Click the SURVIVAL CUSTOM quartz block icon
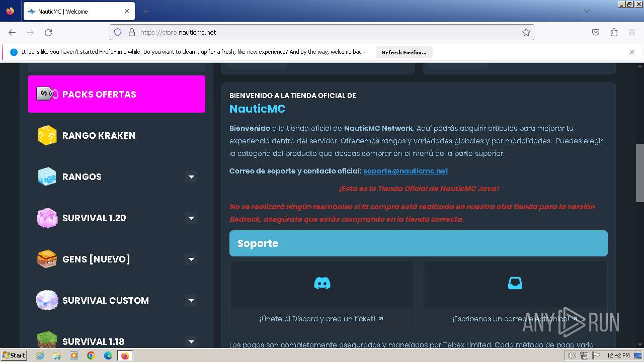The width and height of the screenshot is (644, 362). coord(47,300)
